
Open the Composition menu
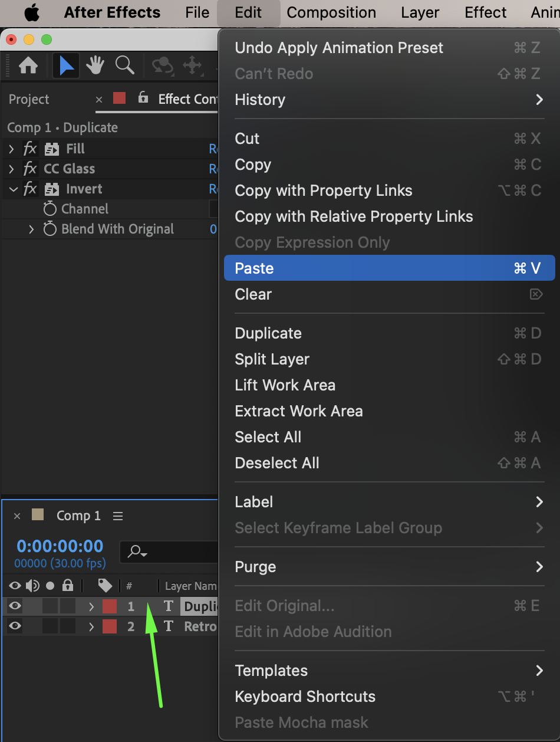pos(331,12)
